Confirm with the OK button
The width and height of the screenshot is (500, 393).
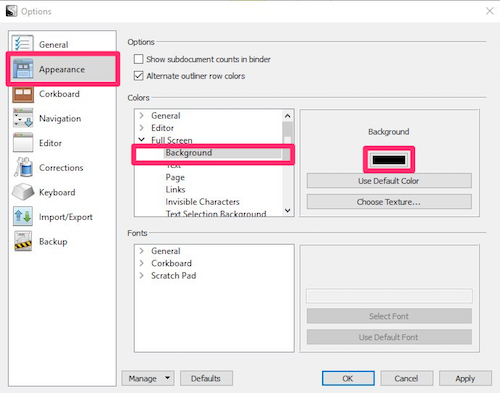[x=348, y=378]
